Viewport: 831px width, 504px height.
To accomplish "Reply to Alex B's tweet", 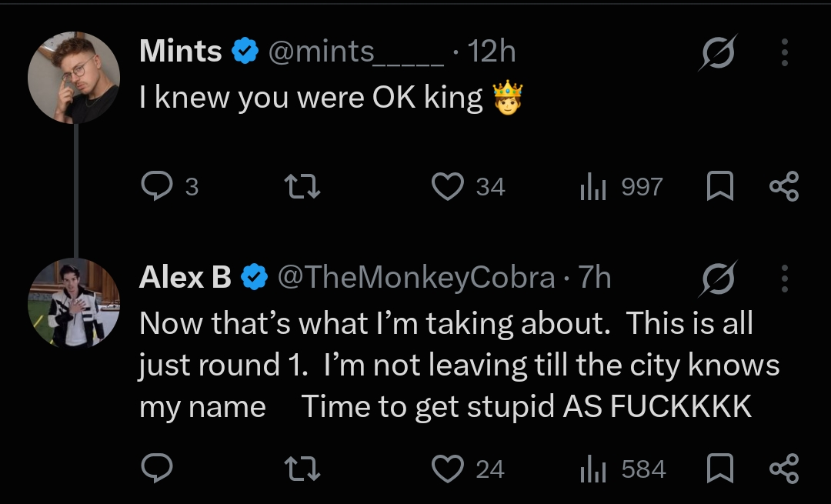I will (157, 469).
